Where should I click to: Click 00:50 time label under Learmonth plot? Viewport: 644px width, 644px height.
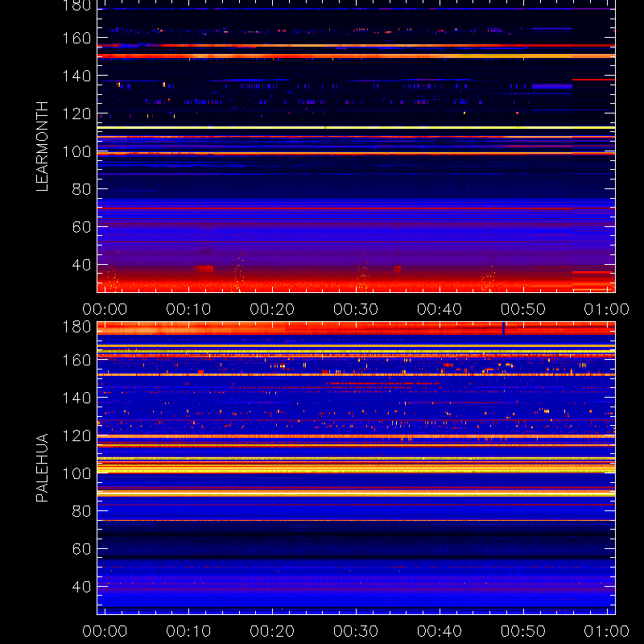click(x=523, y=309)
